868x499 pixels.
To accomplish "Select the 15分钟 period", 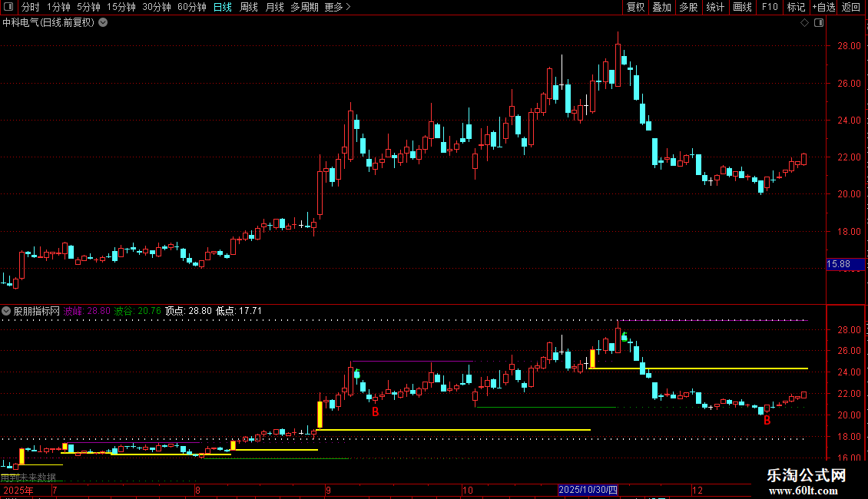I will click(121, 7).
